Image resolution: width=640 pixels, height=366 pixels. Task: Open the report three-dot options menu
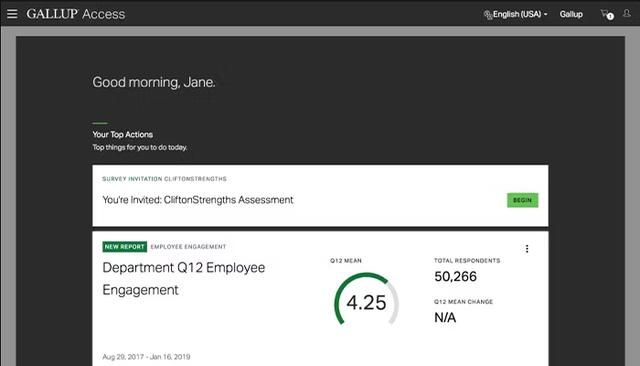(x=527, y=248)
